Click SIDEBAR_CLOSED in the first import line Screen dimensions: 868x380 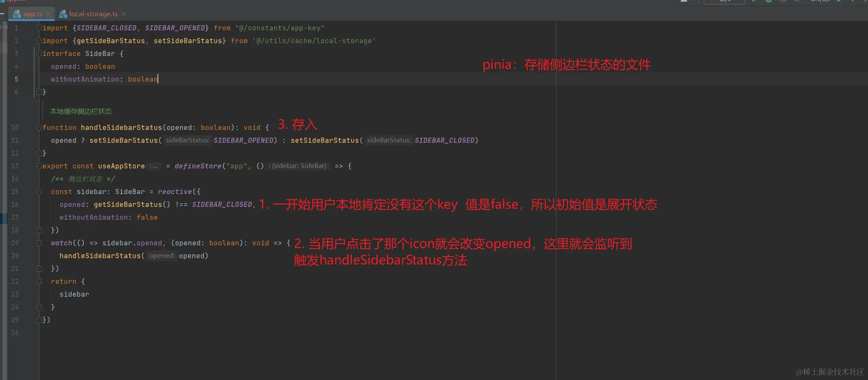tap(107, 28)
